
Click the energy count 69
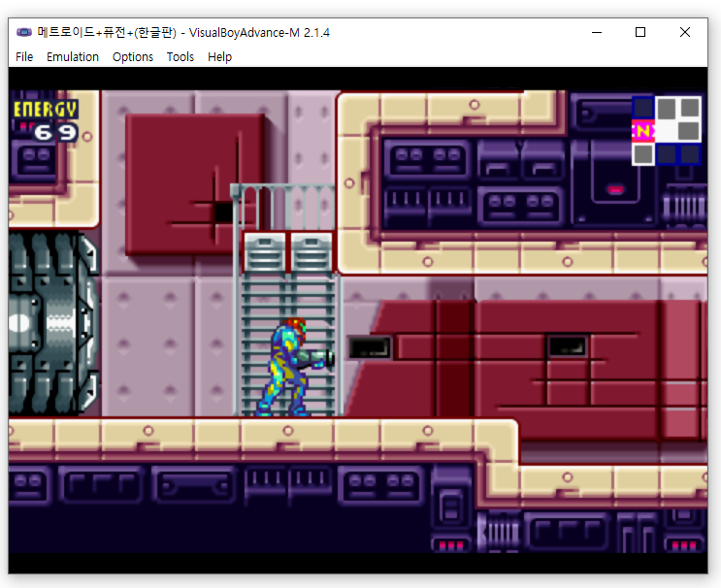point(55,133)
